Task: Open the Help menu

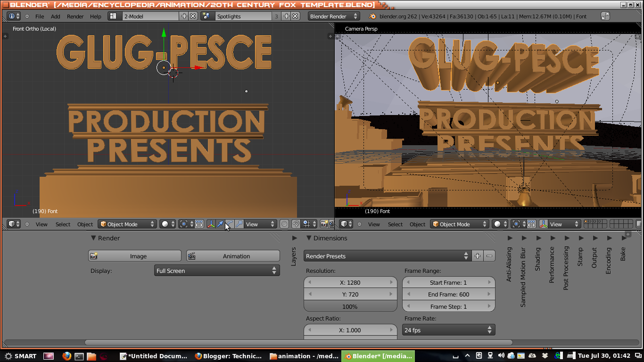Action: point(96,16)
